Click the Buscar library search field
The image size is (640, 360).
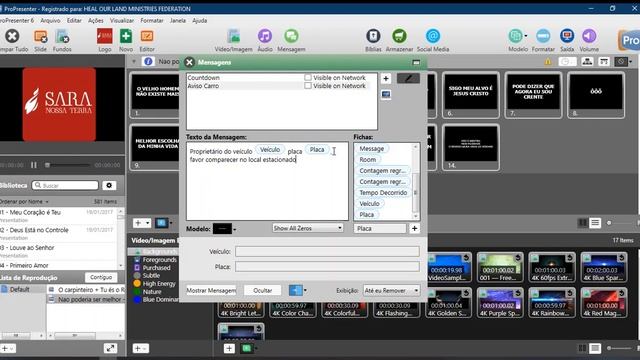65,185
